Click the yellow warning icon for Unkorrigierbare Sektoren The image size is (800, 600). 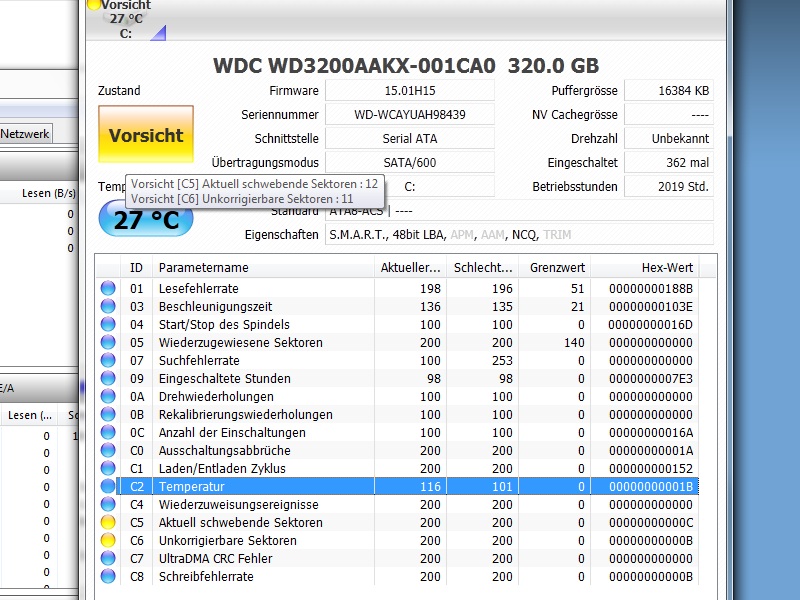tap(108, 540)
